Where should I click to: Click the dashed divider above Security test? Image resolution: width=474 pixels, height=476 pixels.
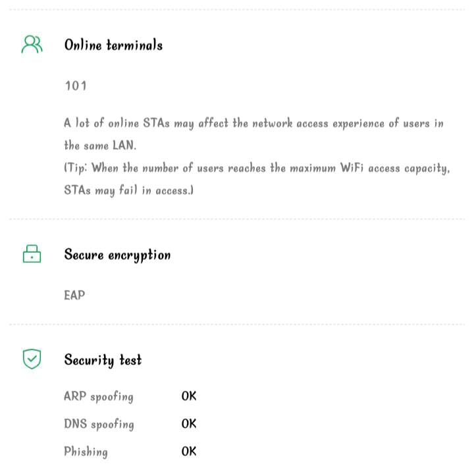click(x=237, y=325)
